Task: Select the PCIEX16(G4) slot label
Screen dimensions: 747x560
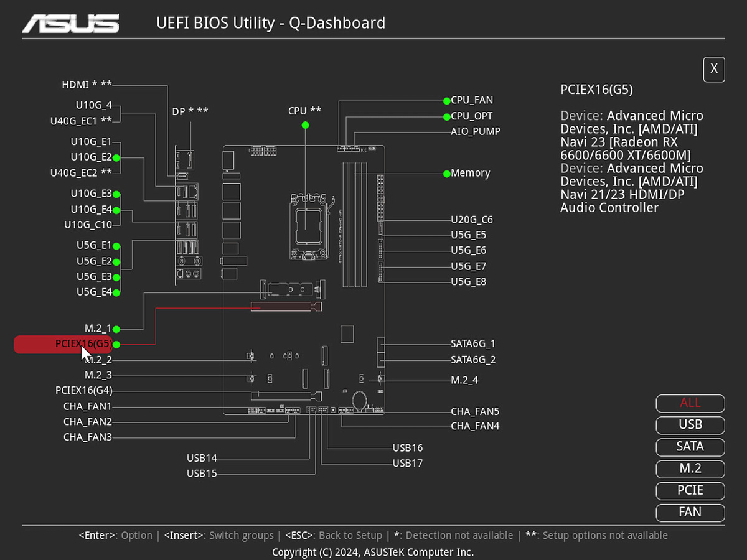Action: point(83,391)
